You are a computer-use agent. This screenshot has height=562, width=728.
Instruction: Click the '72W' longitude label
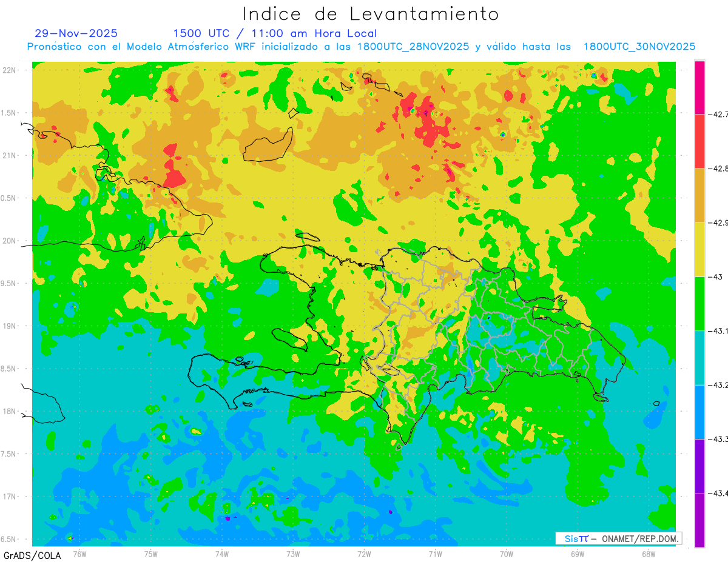364,554
